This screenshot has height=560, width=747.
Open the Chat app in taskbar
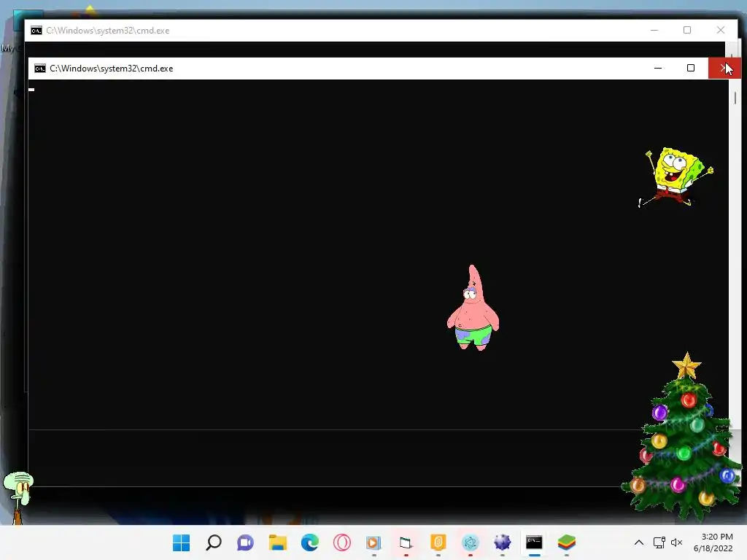point(245,542)
